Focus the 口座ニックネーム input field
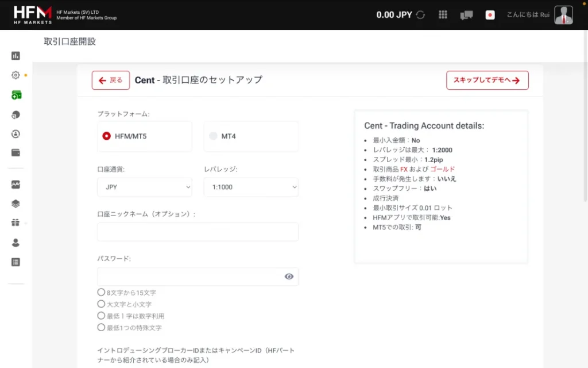 [198, 232]
